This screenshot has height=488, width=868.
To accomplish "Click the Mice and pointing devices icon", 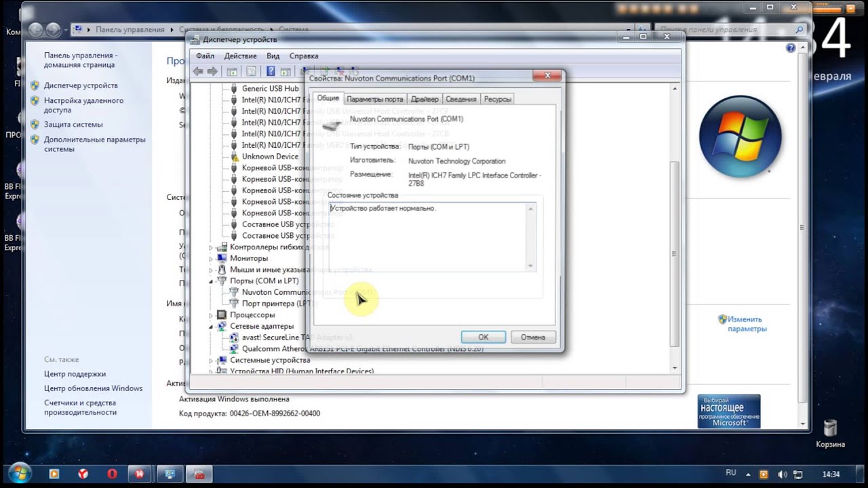I will pos(222,270).
